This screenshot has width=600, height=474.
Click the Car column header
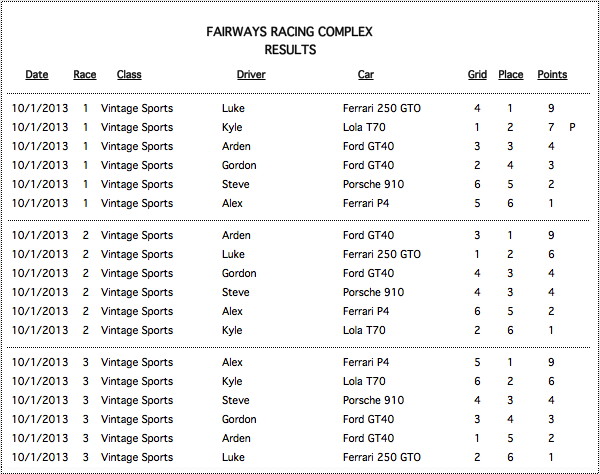366,75
